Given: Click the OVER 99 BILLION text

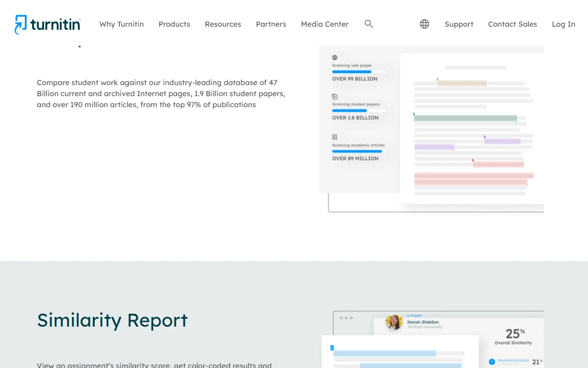Looking at the screenshot, I should (x=355, y=79).
